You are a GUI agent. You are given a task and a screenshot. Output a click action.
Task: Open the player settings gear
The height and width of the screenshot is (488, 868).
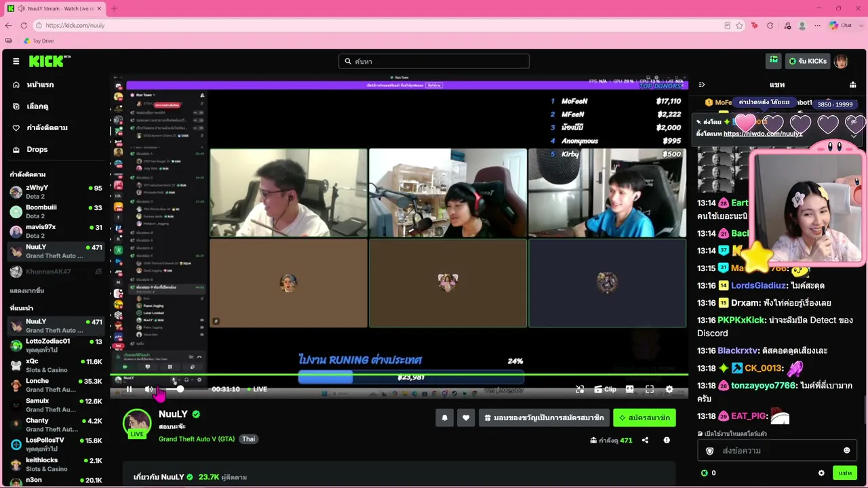[x=669, y=389]
